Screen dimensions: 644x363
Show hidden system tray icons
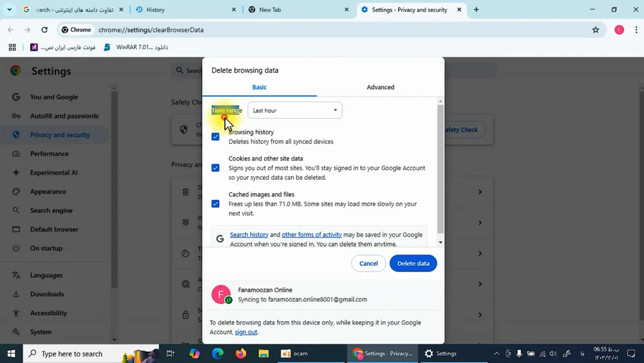(497, 353)
